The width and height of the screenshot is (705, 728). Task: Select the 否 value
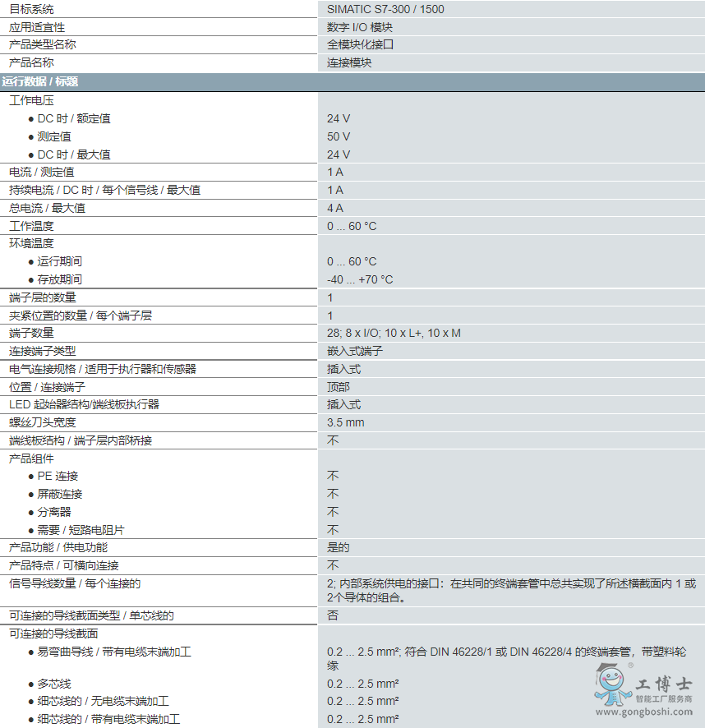[333, 615]
